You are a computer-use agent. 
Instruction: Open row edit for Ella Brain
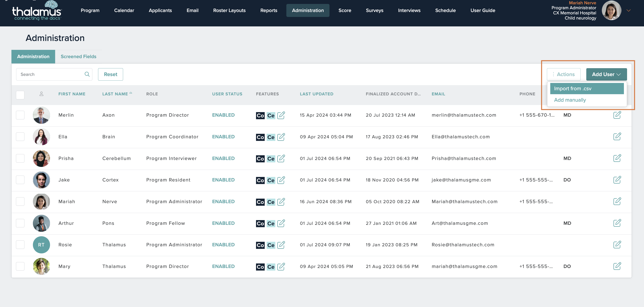[x=617, y=136]
